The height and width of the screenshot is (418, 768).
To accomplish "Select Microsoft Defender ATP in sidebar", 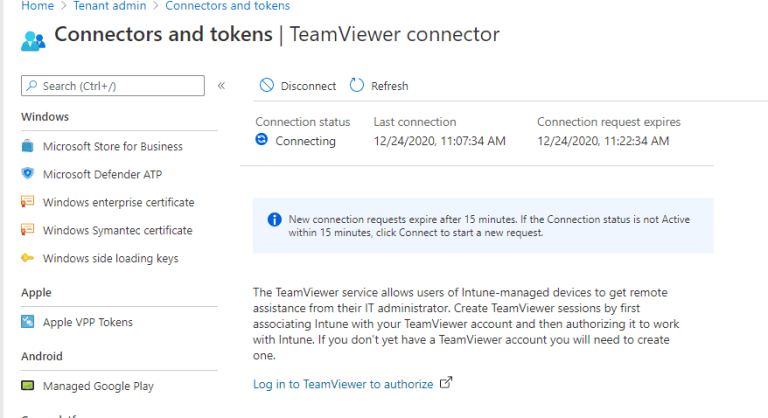I will pos(105,174).
